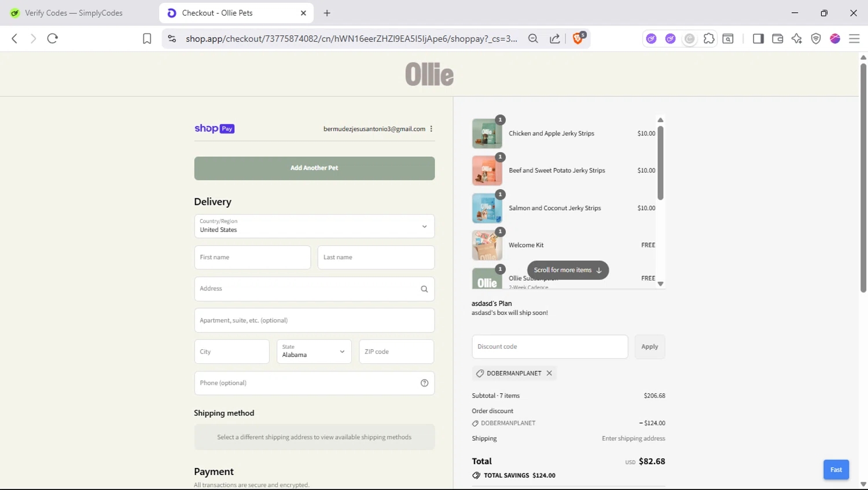Open the Brave wallet icon

(x=777, y=39)
